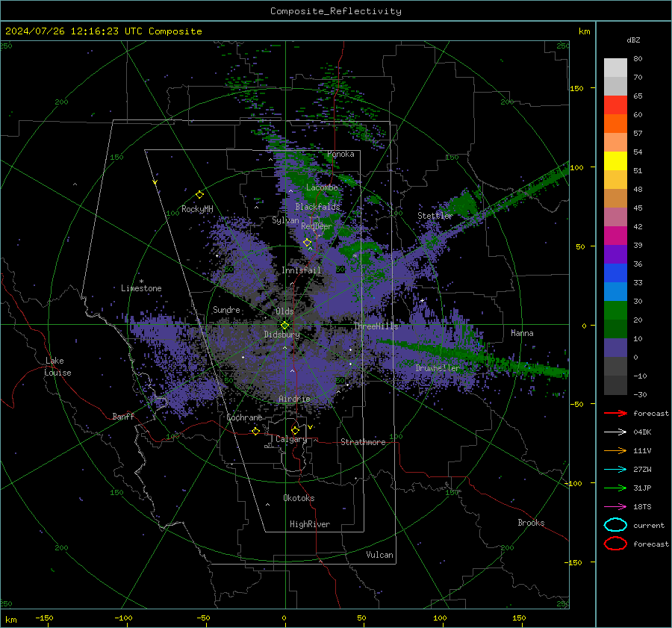Click the green 31JP arrow icon
The image size is (672, 628).
[x=615, y=488]
